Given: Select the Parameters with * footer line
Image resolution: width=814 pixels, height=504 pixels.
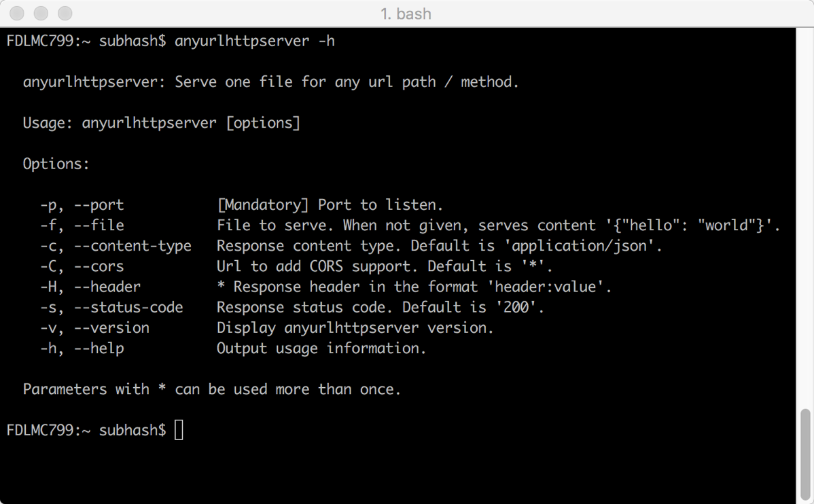Looking at the screenshot, I should coord(211,389).
